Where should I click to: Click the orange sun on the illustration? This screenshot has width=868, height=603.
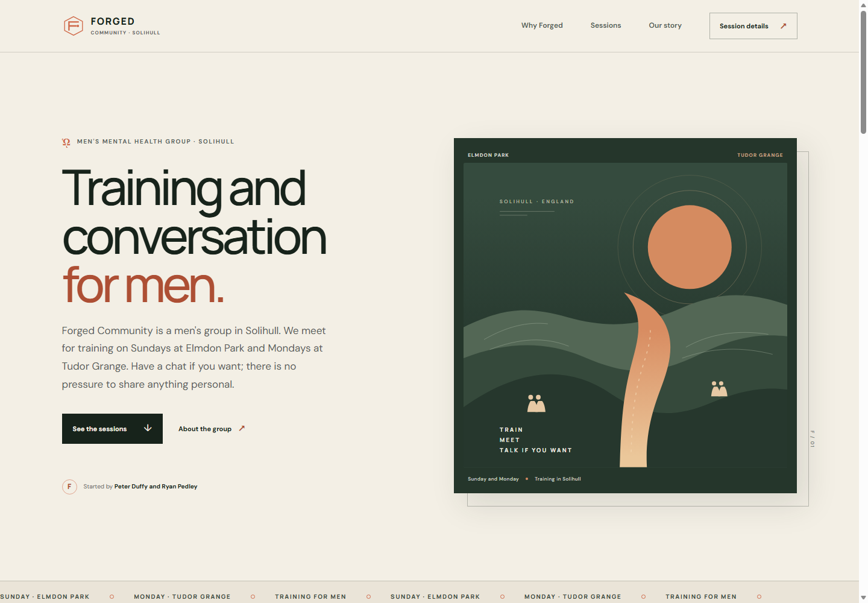(690, 247)
